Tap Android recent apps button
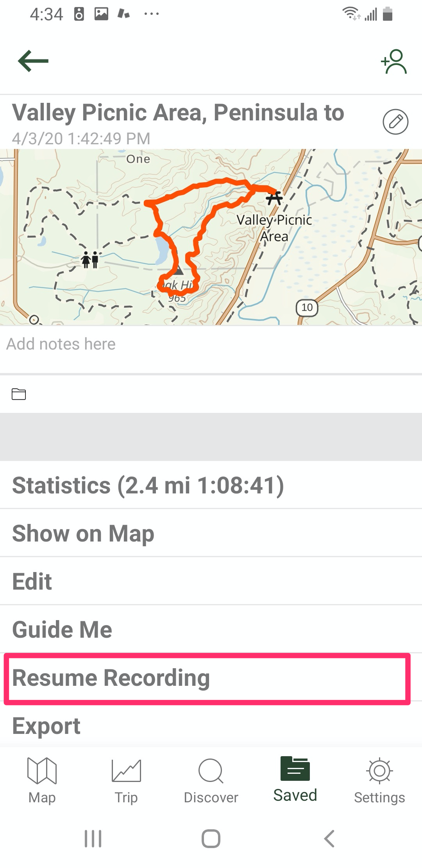Screen dimensions: 422x868 point(93,839)
